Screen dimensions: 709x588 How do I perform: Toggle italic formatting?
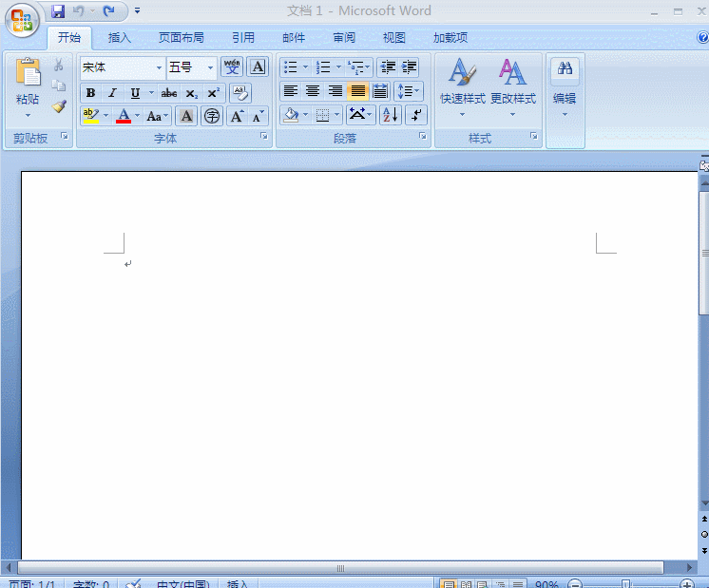[x=112, y=93]
